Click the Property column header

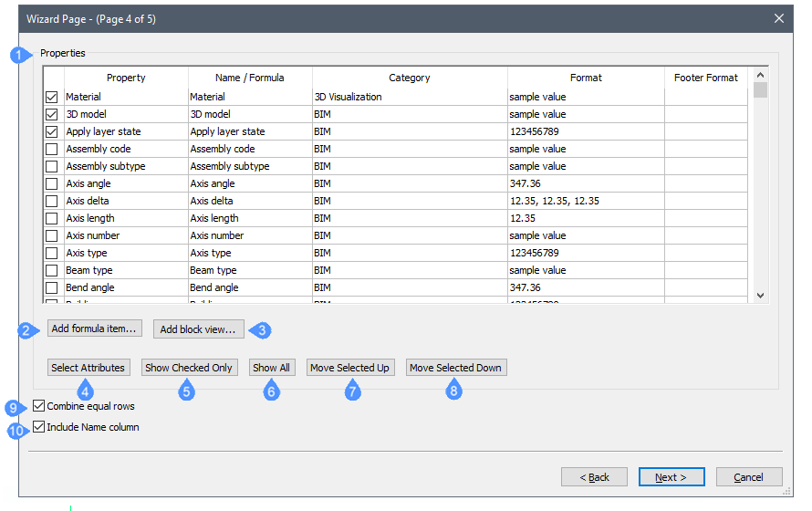point(126,78)
